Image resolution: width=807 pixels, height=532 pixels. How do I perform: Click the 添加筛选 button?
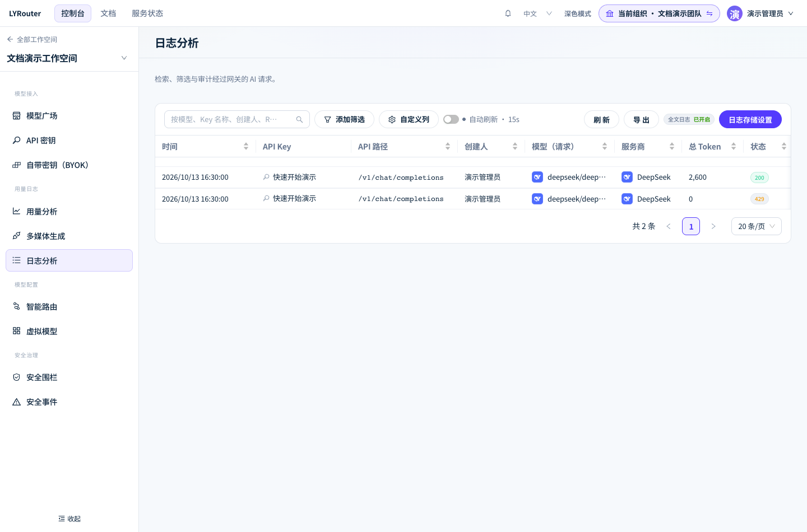point(345,119)
